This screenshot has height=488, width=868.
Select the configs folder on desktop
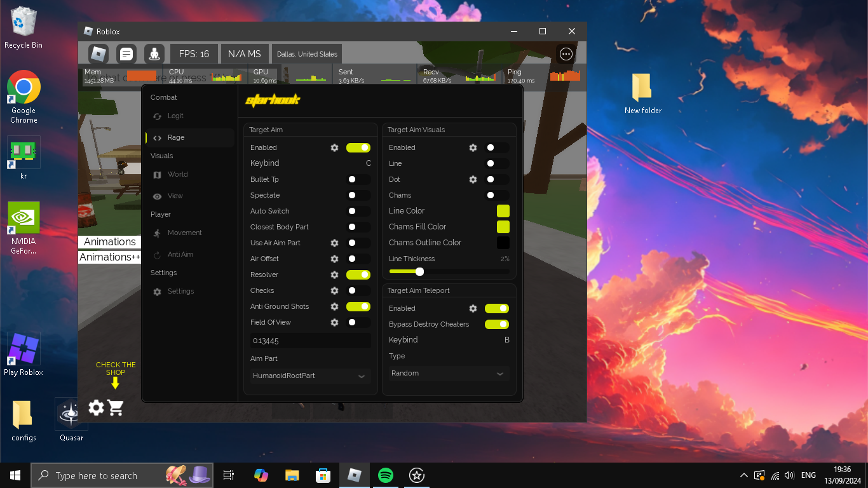(24, 420)
